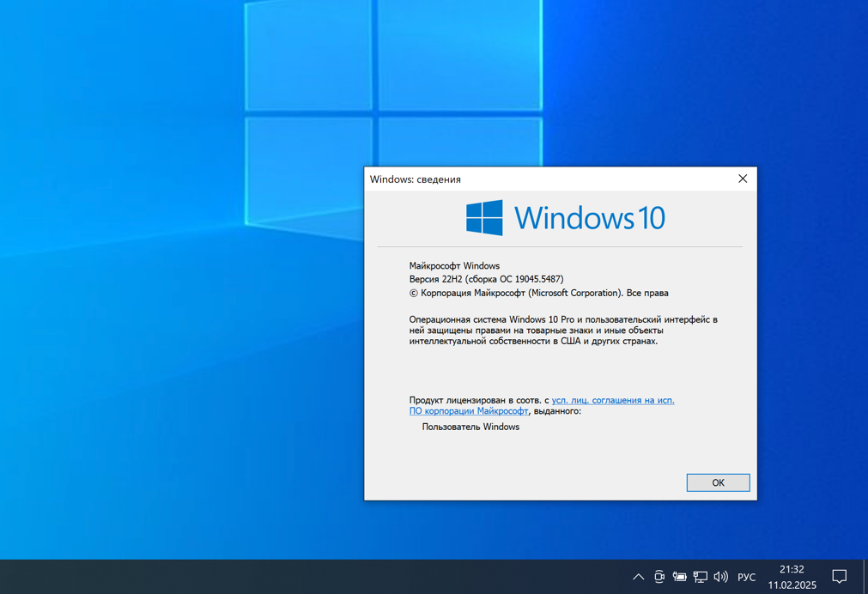The width and height of the screenshot is (868, 594).
Task: Open notifications via the Action Center icon
Action: coord(839,576)
